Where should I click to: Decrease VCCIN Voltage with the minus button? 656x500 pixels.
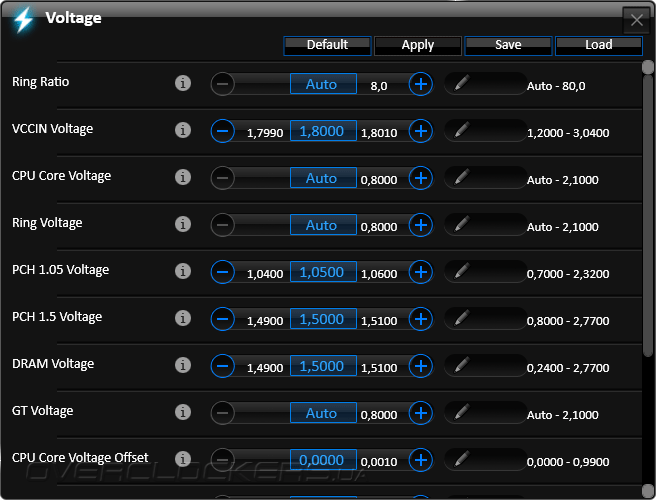click(x=223, y=131)
